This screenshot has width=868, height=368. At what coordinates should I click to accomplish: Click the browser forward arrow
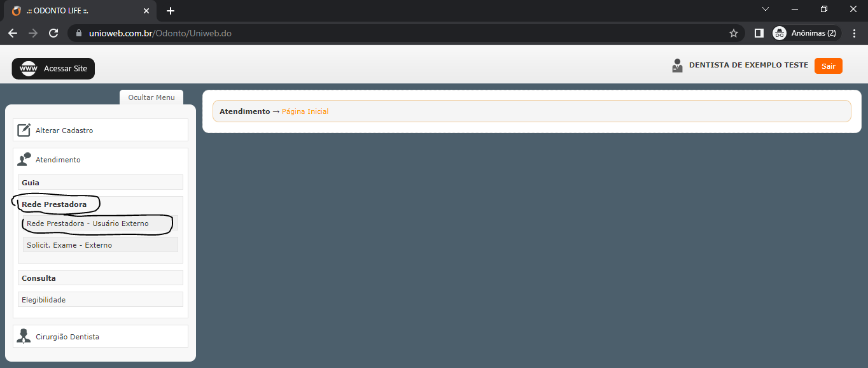(33, 33)
